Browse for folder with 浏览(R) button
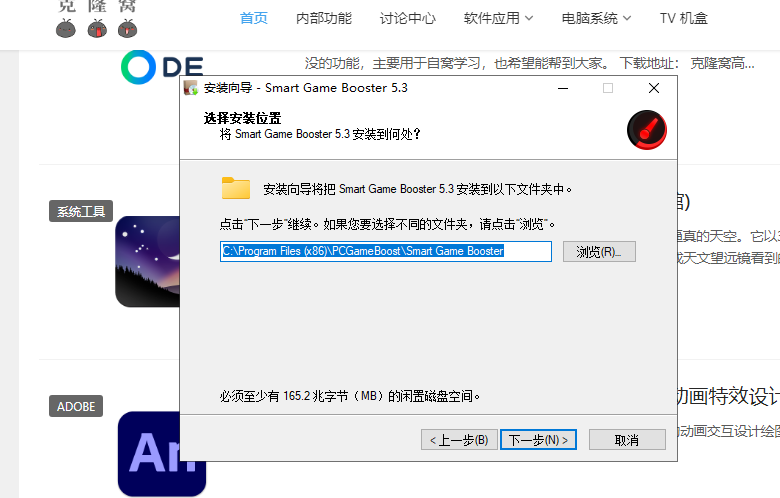This screenshot has height=498, width=780. tap(599, 252)
